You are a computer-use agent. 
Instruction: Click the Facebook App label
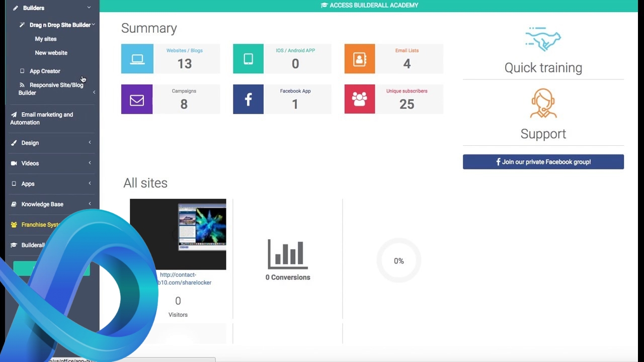(x=295, y=91)
